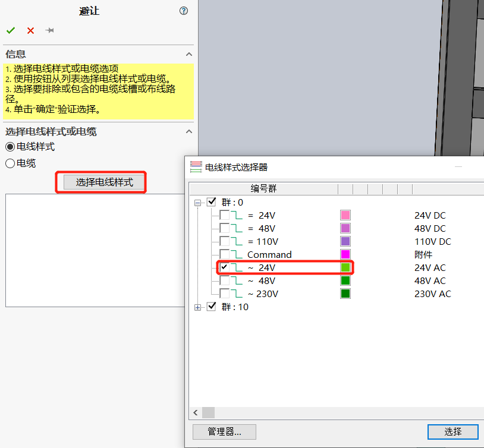Select the 24V AC description text

point(430,267)
